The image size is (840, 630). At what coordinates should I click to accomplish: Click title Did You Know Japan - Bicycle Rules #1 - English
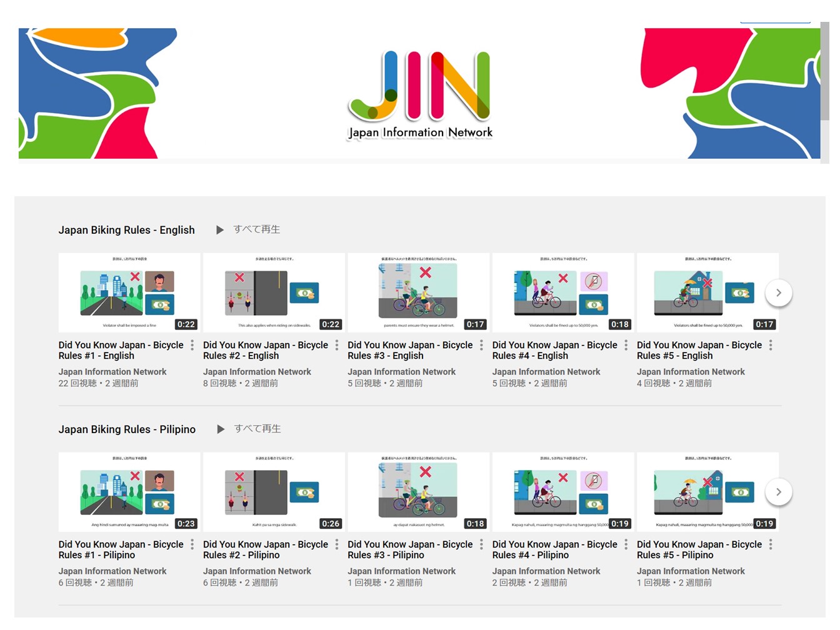[x=121, y=350]
